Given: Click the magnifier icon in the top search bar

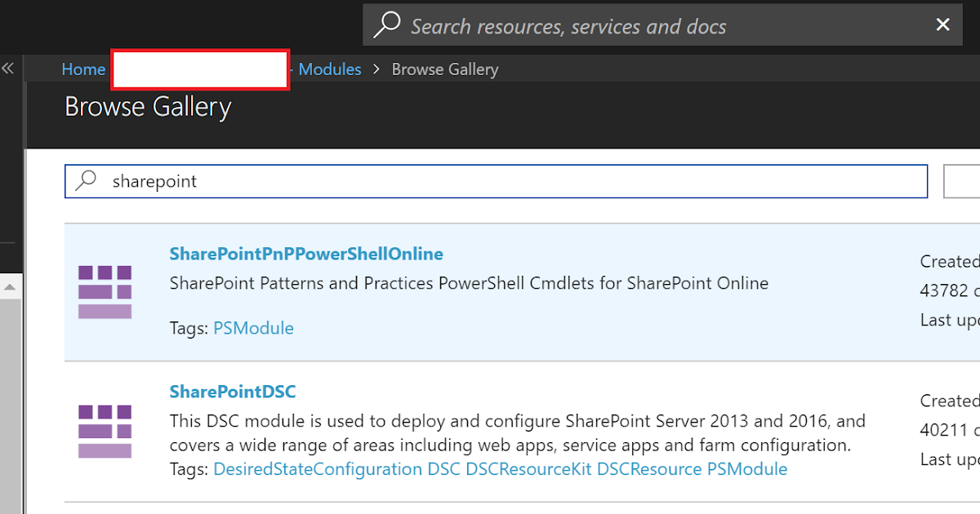Looking at the screenshot, I should tap(386, 24).
